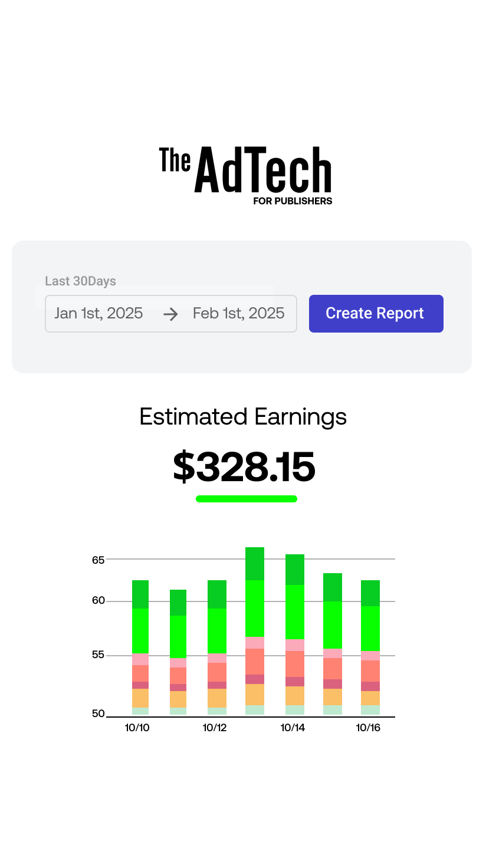This screenshot has width=486, height=868.
Task: Click the 10/10 x-axis date label
Action: coord(137,728)
